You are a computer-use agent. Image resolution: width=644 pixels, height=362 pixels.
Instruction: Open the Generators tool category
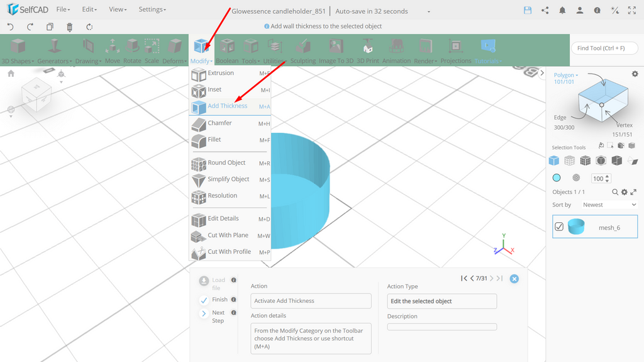[x=54, y=51]
